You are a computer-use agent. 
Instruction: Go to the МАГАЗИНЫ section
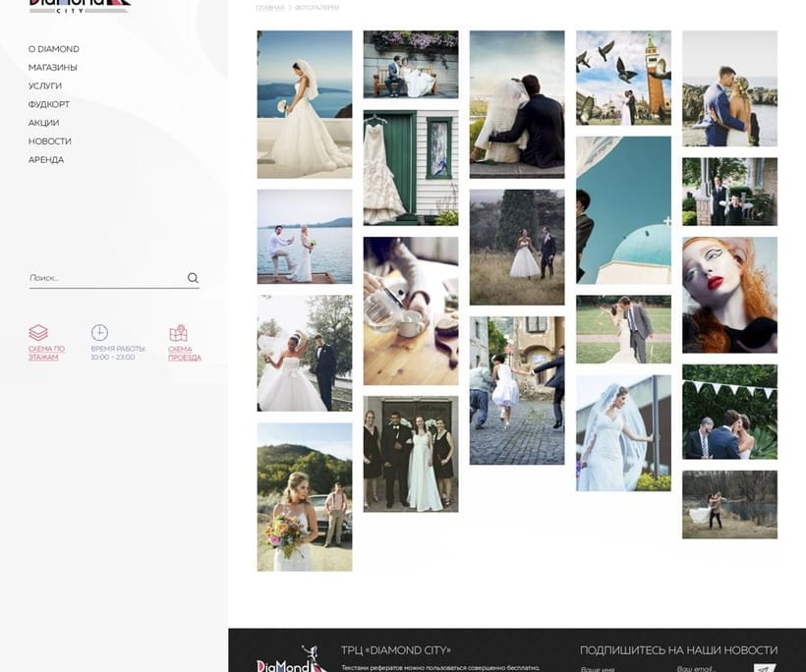tap(53, 68)
